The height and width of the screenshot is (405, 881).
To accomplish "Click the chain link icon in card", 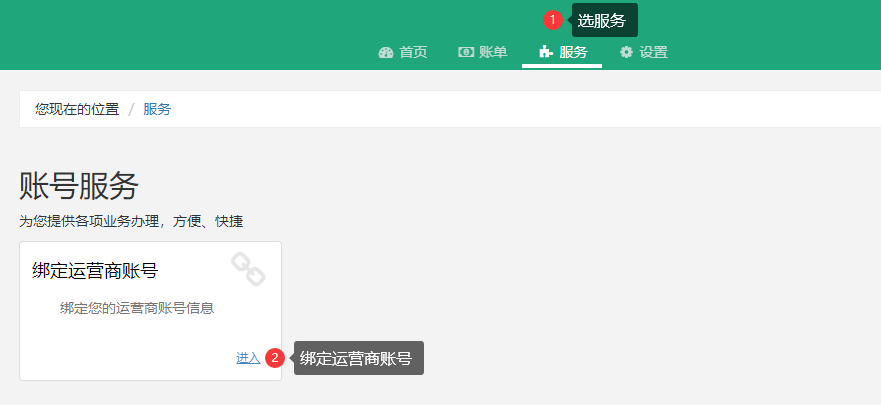I will tap(248, 269).
